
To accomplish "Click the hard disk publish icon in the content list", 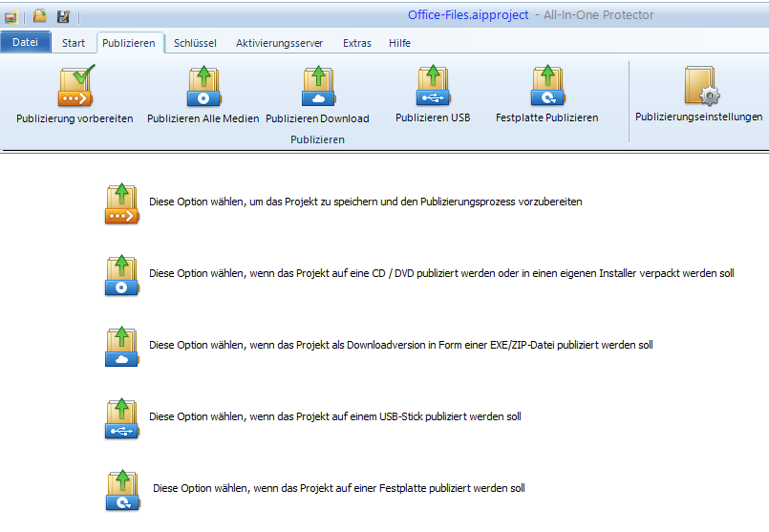I will (x=122, y=489).
